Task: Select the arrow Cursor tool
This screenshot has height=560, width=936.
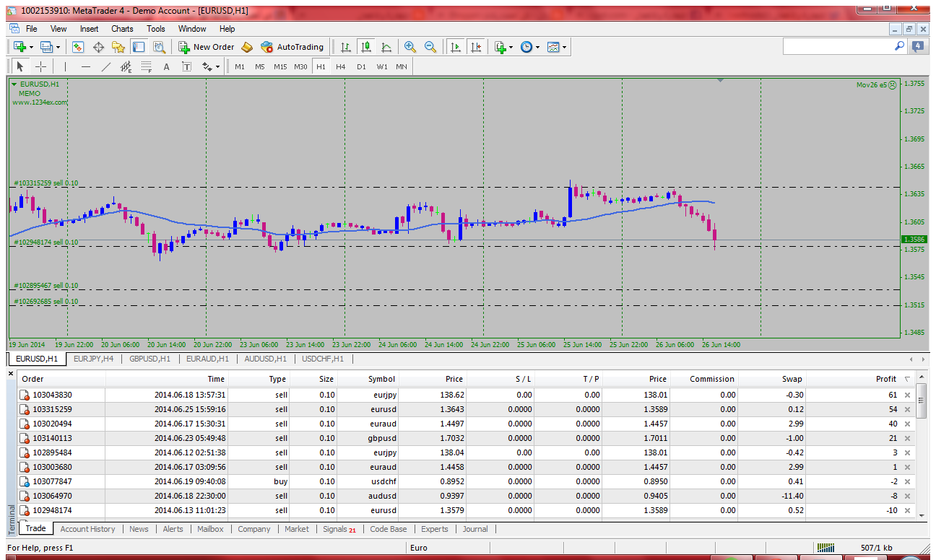Action: (20, 66)
